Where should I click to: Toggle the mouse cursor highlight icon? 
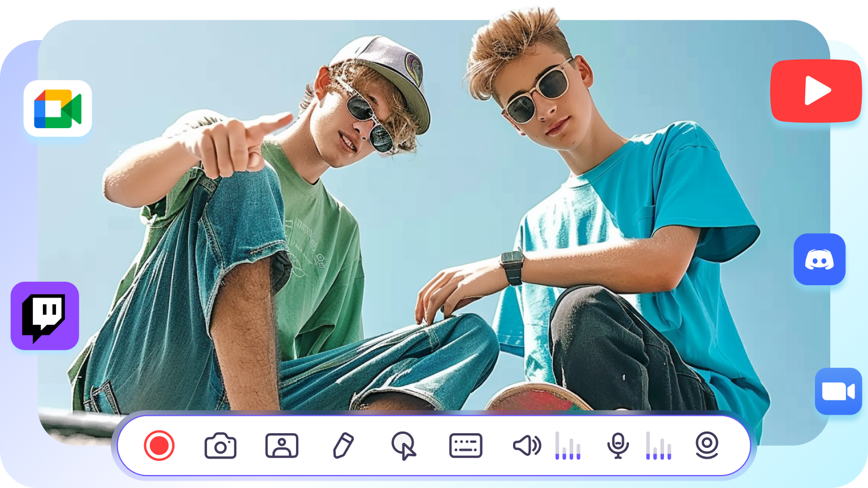tap(404, 446)
